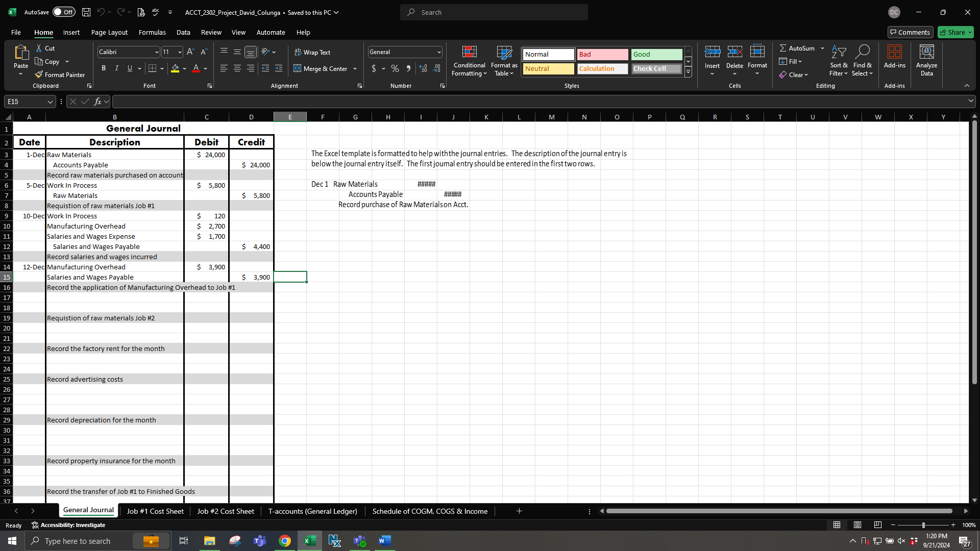Switch to Job #1 Cost Sheet tab
The height and width of the screenshot is (551, 980).
coord(155,511)
